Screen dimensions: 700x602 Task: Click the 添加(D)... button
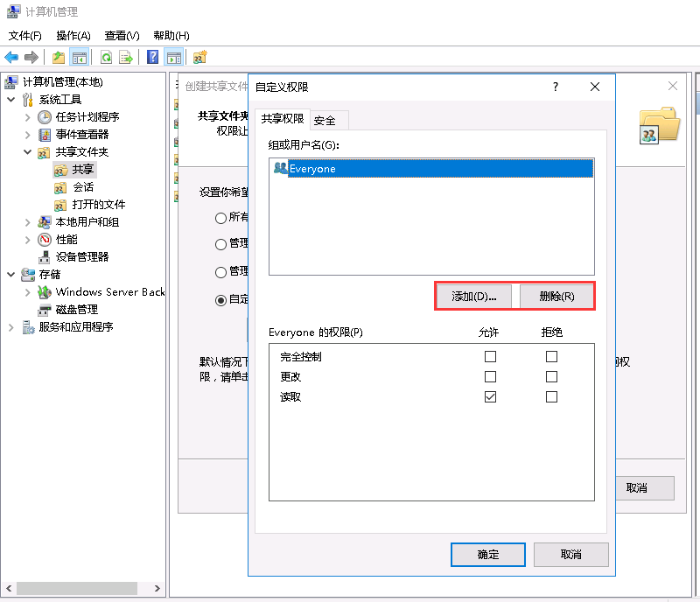pos(474,297)
